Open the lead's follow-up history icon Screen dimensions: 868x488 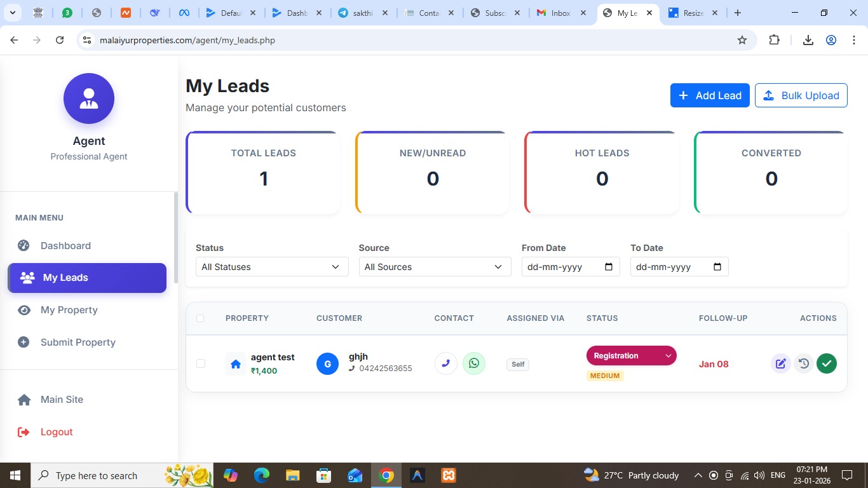[x=804, y=363]
